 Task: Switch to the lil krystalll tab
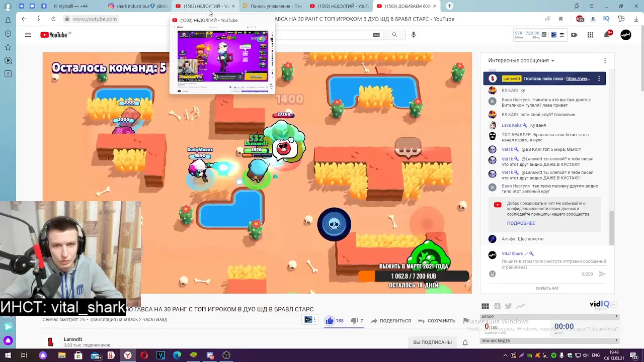(70, 6)
